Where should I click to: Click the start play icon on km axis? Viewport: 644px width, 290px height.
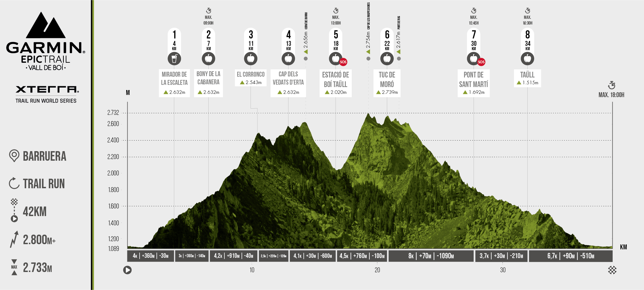click(x=127, y=270)
